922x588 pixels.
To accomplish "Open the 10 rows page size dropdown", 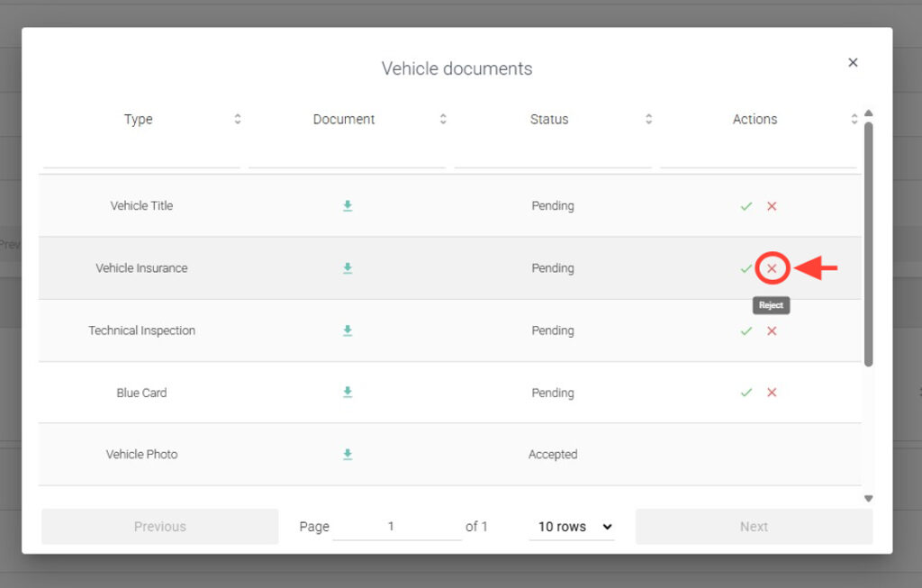I will (x=574, y=527).
